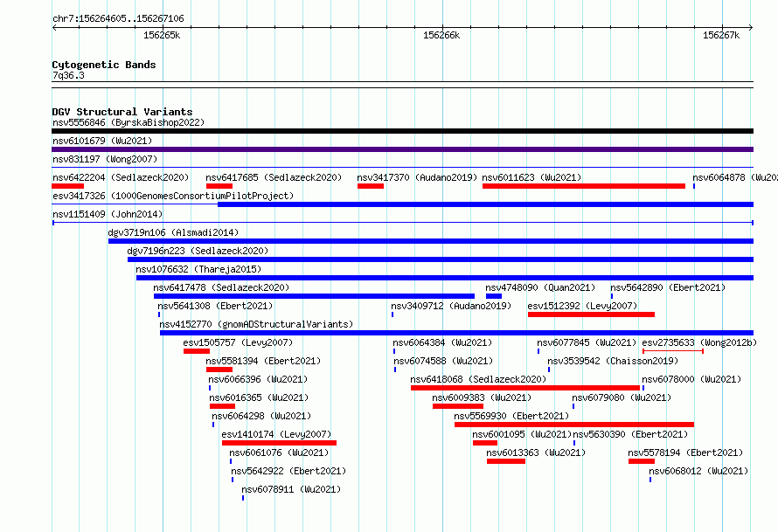Viewport: 778px width, 532px height.
Task: Click the 7q36.3 cytogenetic band label
Action: click(x=68, y=75)
